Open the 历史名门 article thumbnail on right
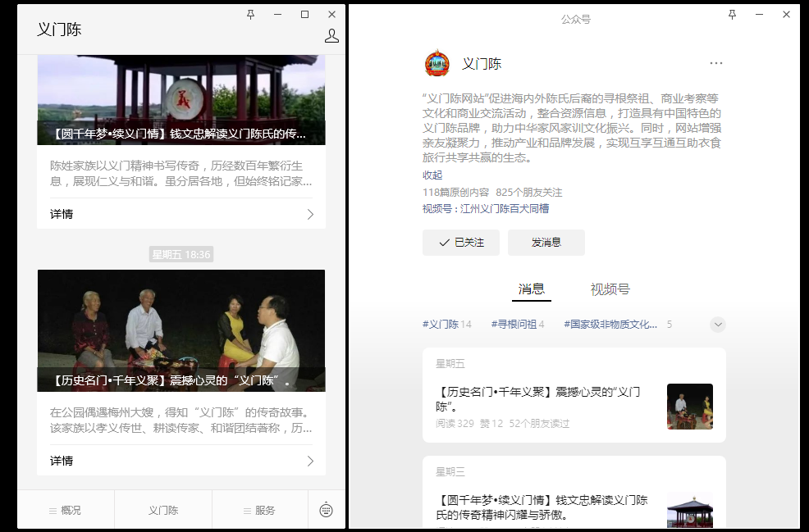The width and height of the screenshot is (809, 532). (689, 407)
